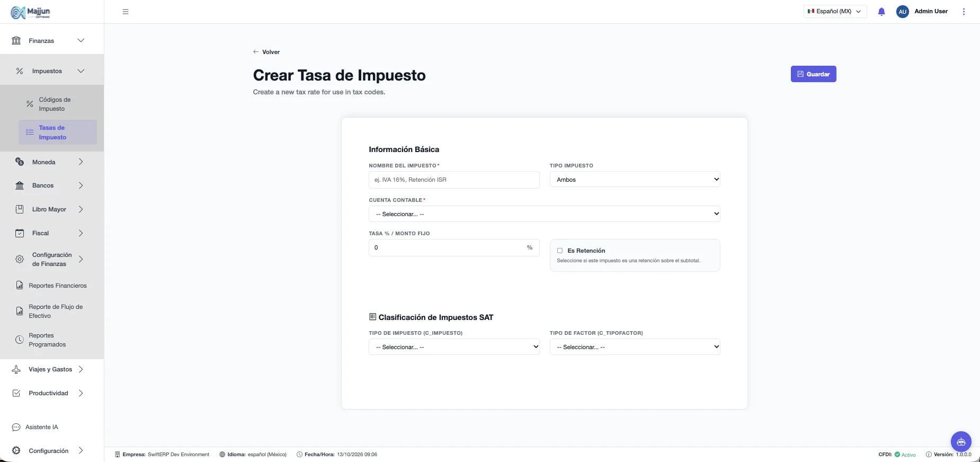Screen dimensions: 980x462
Task: Open the vertical three-dot options menu
Action: [x=964, y=12]
